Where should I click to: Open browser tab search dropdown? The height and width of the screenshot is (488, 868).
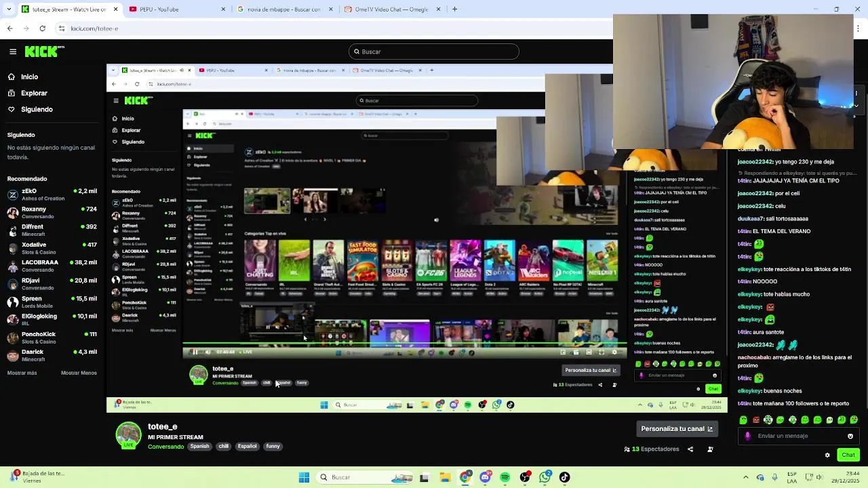pyautogui.click(x=9, y=9)
